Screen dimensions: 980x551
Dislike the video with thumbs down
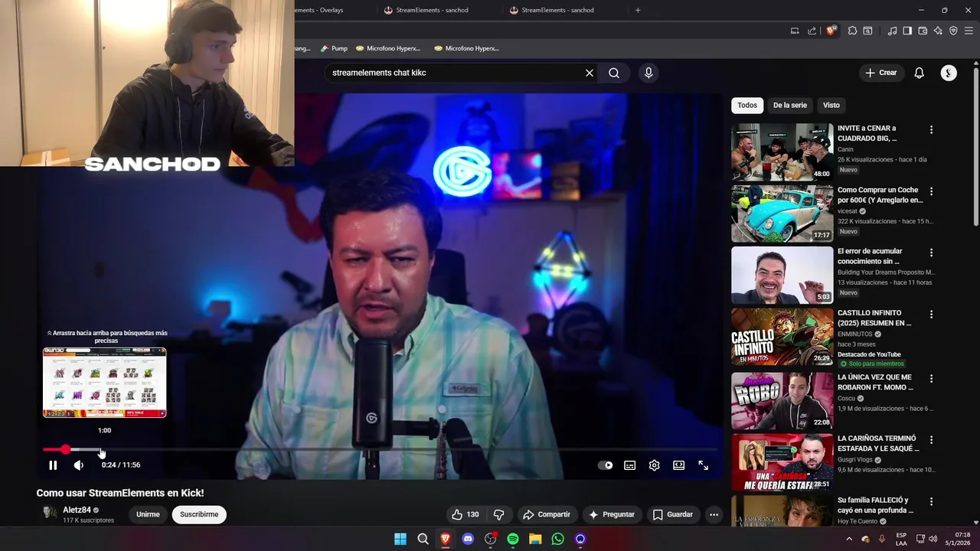(x=498, y=514)
